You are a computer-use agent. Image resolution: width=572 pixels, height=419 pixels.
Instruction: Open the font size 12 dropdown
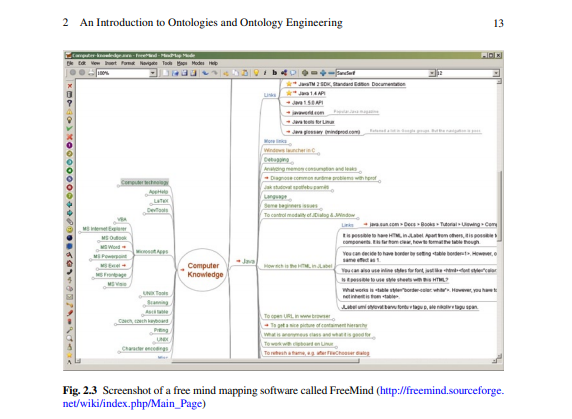click(496, 73)
